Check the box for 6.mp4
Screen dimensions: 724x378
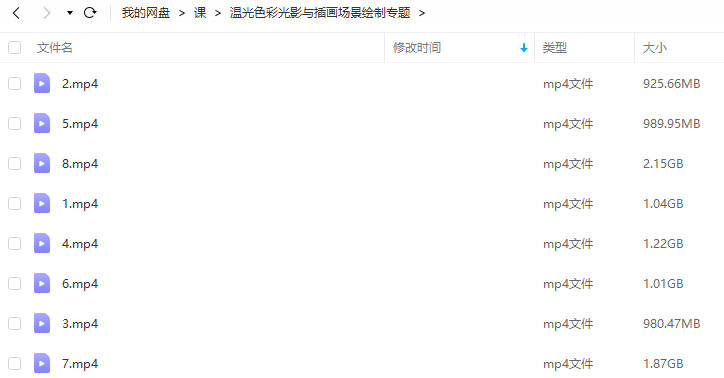[x=15, y=283]
